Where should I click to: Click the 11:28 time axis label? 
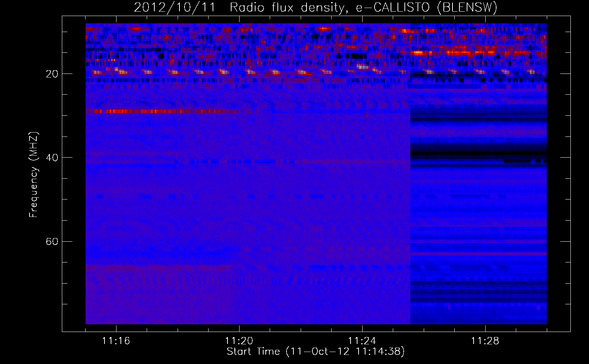(x=485, y=341)
